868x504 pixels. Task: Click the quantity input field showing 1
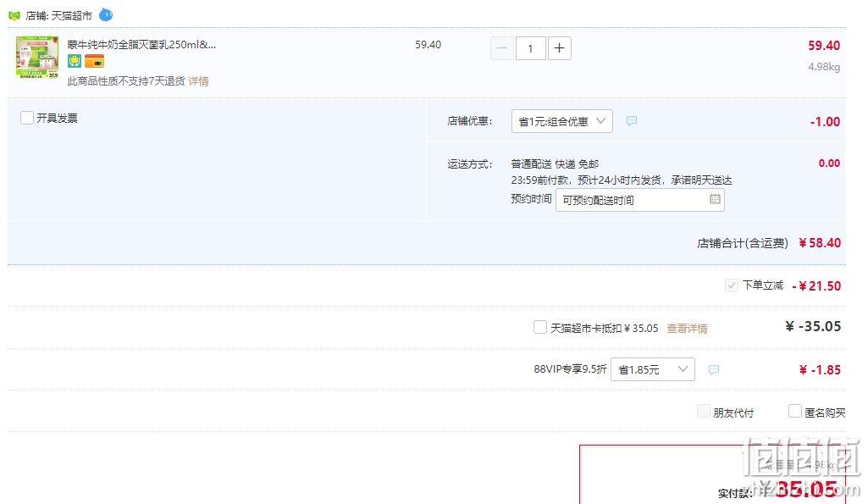(530, 49)
